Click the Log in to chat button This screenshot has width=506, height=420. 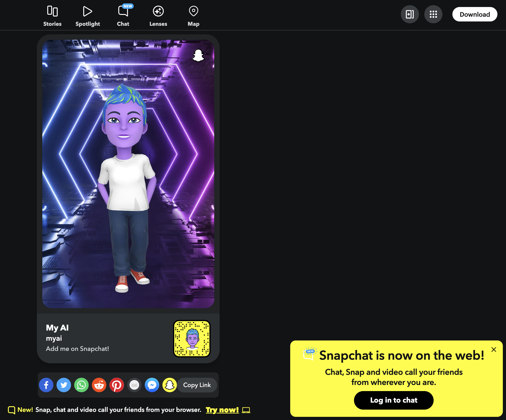coord(394,400)
